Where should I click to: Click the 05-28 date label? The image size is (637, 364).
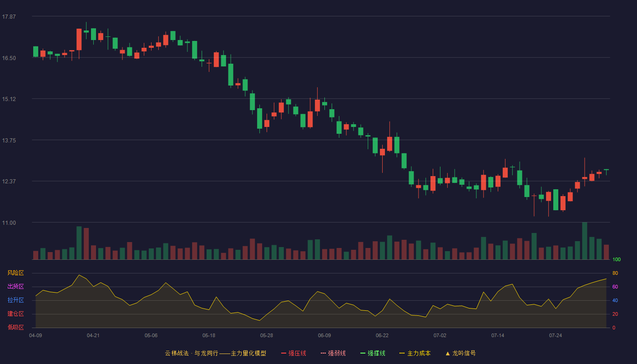pos(267,335)
